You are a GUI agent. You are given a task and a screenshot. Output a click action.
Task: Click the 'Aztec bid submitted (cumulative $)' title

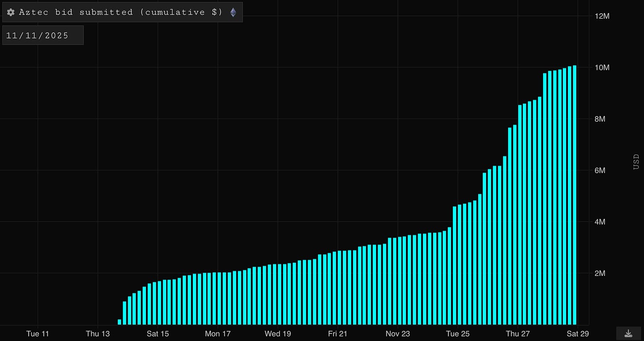(121, 12)
